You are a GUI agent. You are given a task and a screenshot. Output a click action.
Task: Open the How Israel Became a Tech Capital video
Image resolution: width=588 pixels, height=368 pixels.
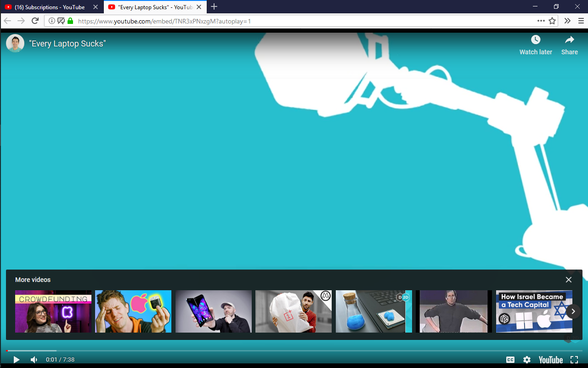(x=534, y=311)
